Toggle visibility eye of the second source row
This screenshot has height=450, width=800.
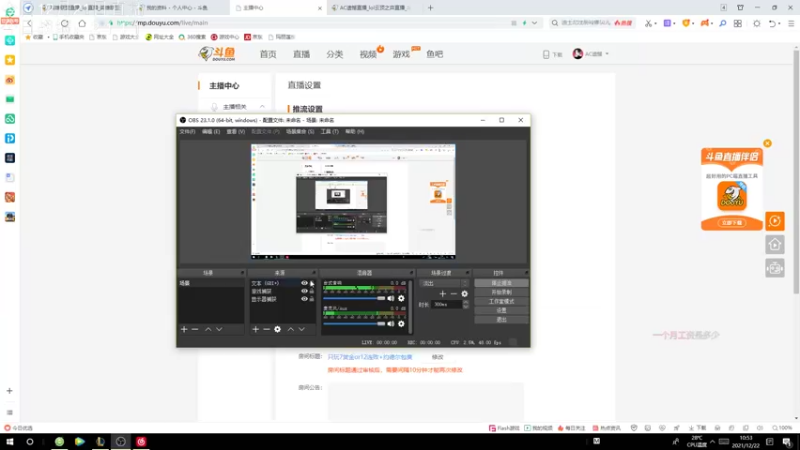304,291
